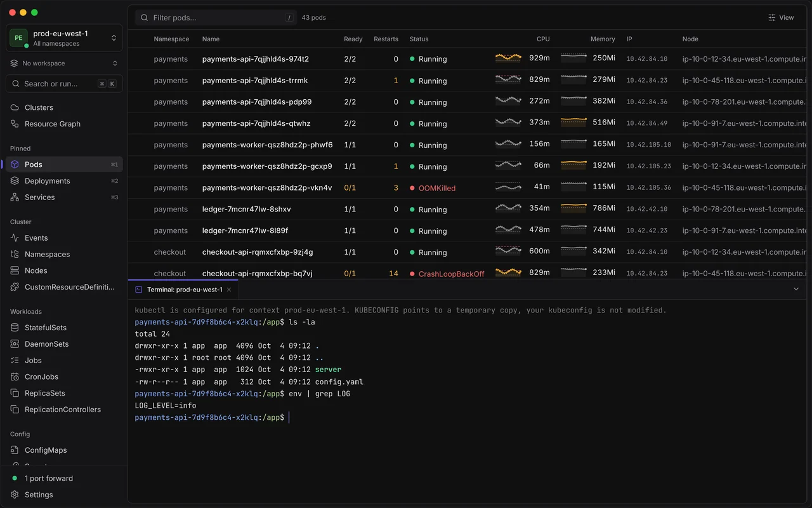
Task: Click the ReplicaSets icon
Action: coord(15,393)
